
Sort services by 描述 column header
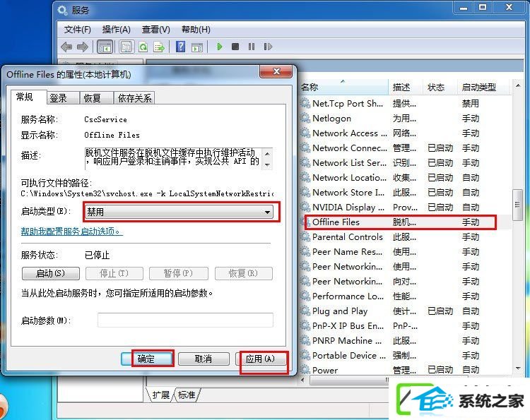click(406, 87)
